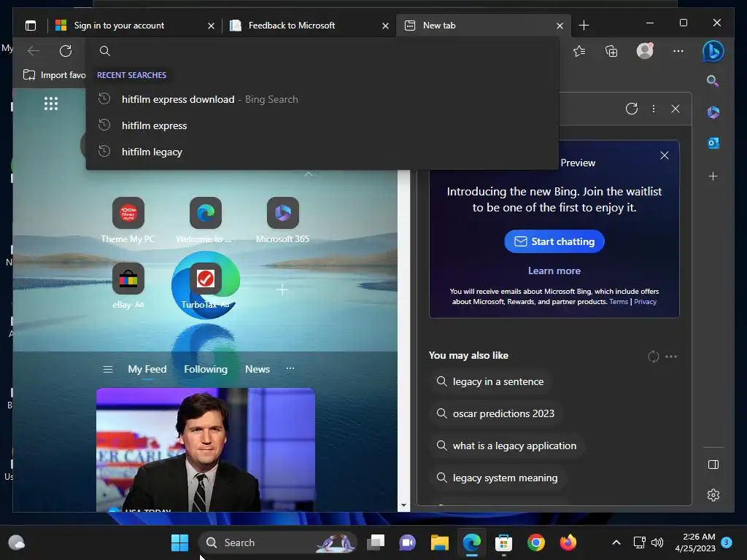Open more feed tabs ellipsis

[290, 368]
